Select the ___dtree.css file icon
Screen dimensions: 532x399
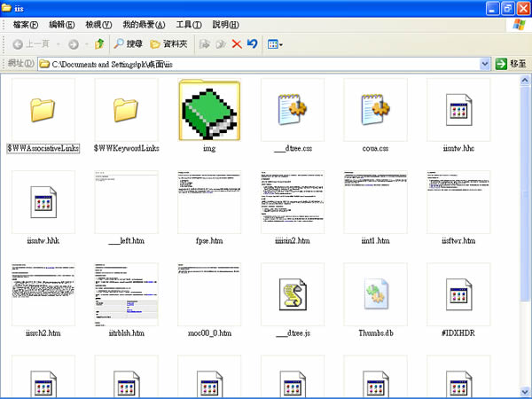(x=293, y=110)
